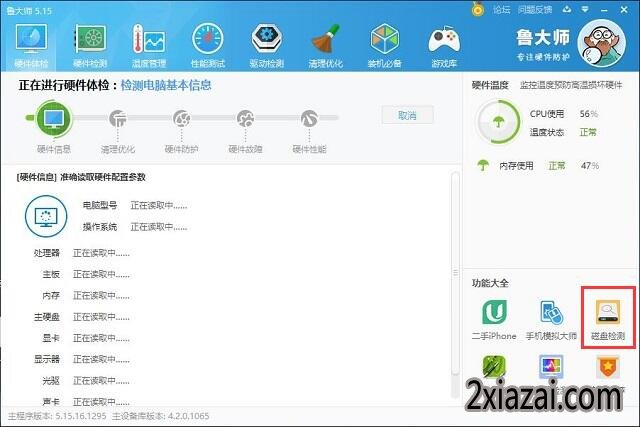Click the 光驱 row label
The image size is (640, 427).
51,380
